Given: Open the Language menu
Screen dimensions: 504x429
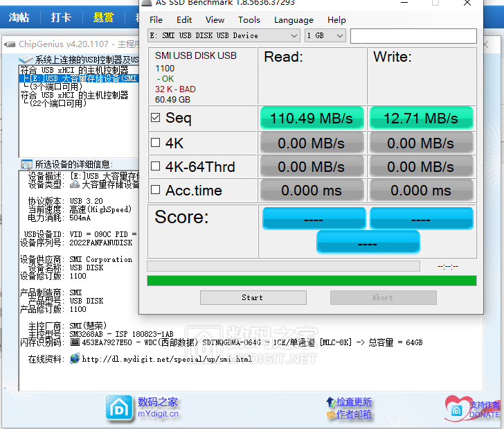Looking at the screenshot, I should [294, 20].
